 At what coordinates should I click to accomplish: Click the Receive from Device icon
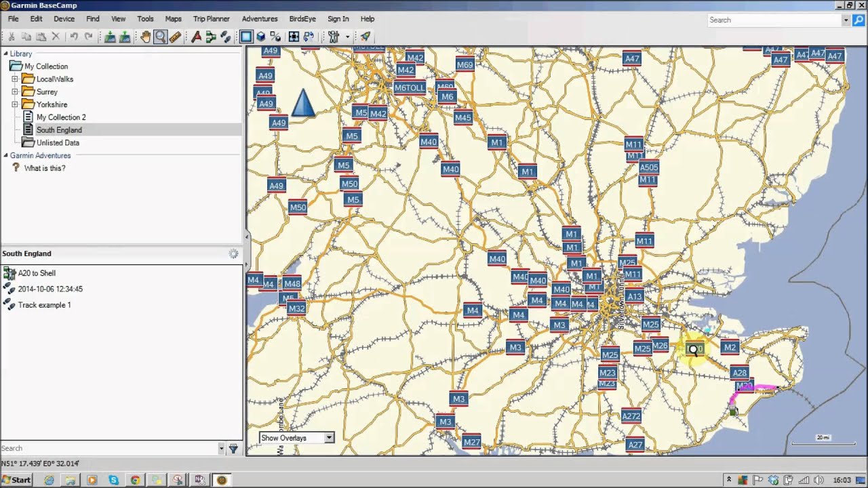[x=125, y=37]
